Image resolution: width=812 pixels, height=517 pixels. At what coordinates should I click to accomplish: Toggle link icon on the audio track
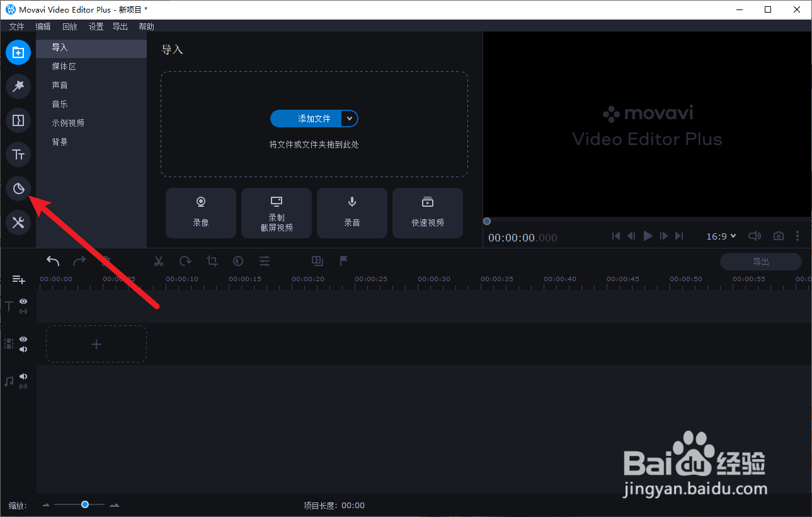(x=23, y=386)
